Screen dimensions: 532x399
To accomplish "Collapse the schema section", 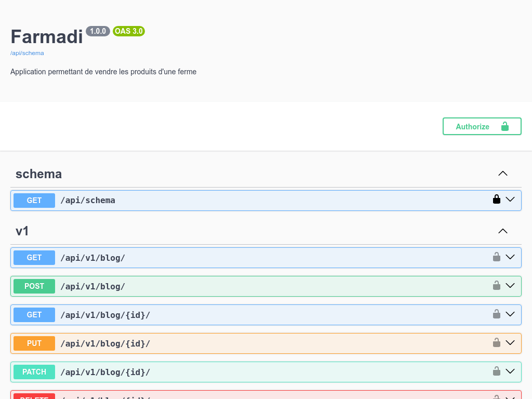I will [502, 174].
